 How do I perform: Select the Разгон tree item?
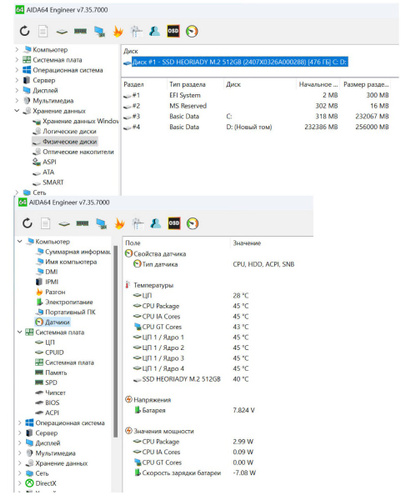[x=55, y=292]
